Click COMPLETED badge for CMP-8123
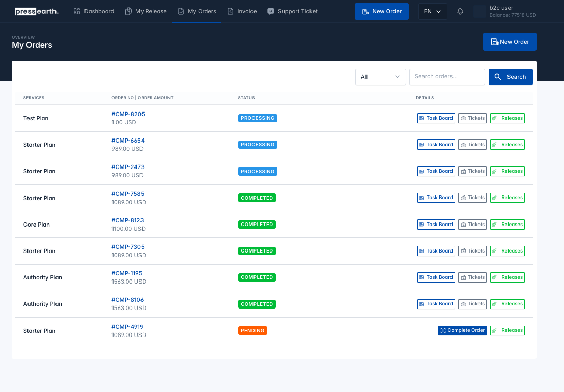564x392 pixels. click(257, 225)
